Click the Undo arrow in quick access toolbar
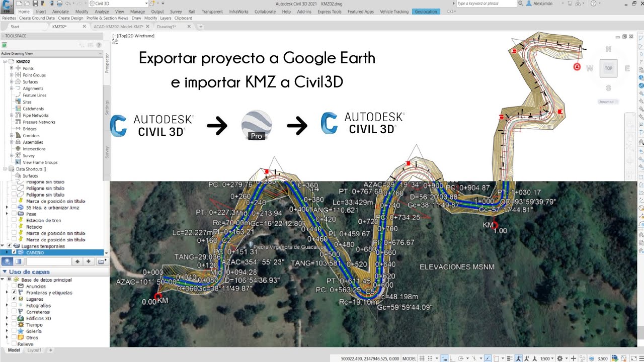 (67, 4)
